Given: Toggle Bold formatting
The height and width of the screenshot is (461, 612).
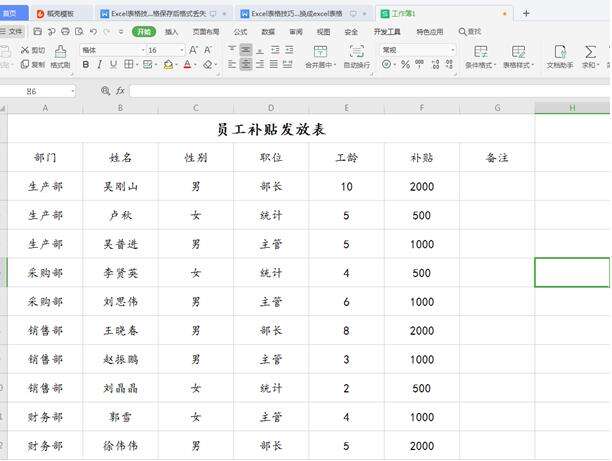Looking at the screenshot, I should click(85, 64).
